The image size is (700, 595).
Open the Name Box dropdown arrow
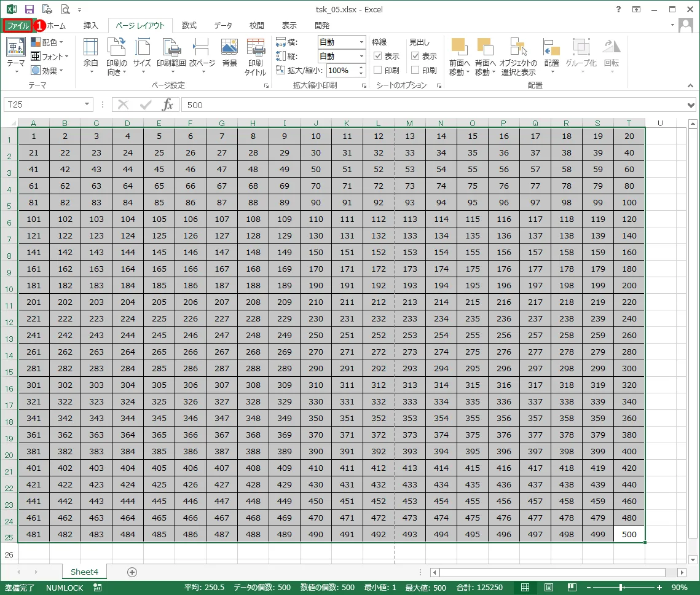[x=87, y=104]
